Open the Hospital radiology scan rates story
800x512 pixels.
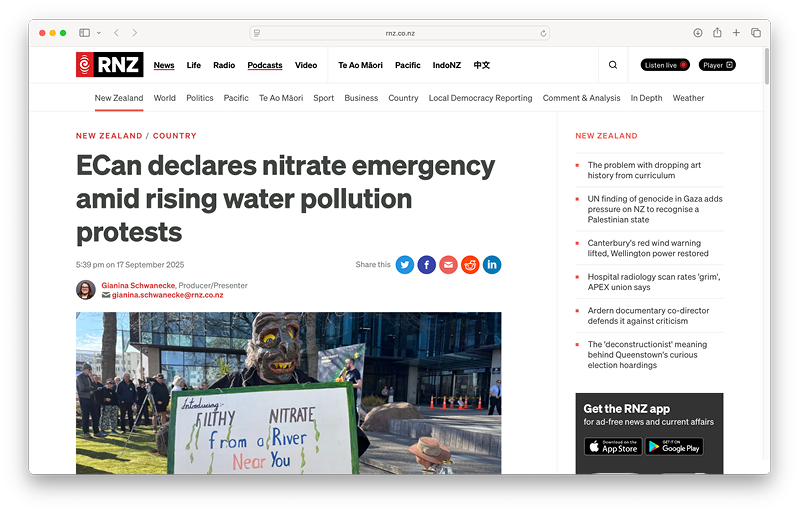654,281
